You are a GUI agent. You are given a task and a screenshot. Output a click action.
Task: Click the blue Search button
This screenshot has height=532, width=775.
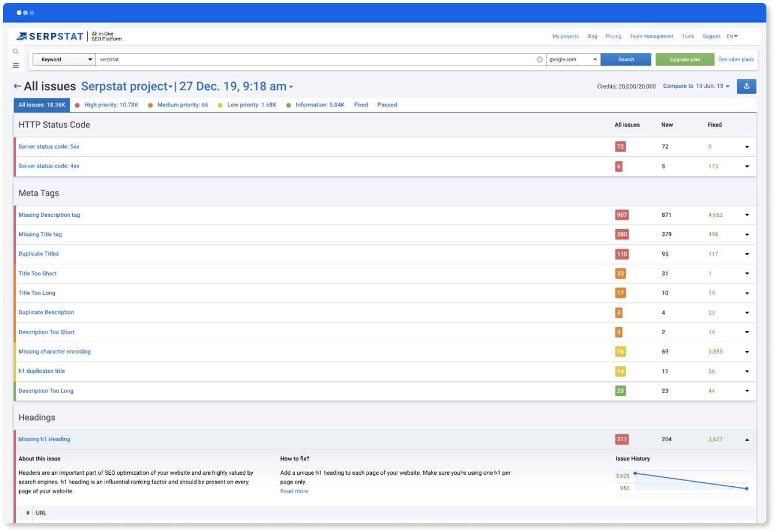(x=626, y=60)
